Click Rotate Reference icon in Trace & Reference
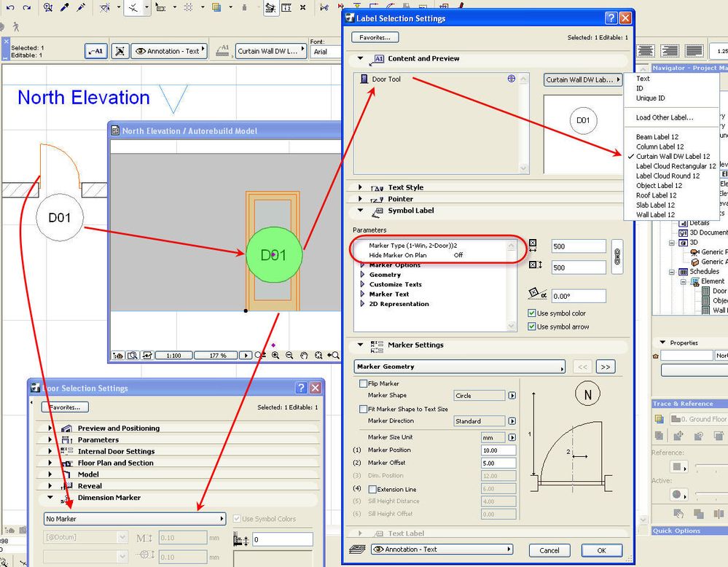This screenshot has height=567, width=728. tap(698, 435)
